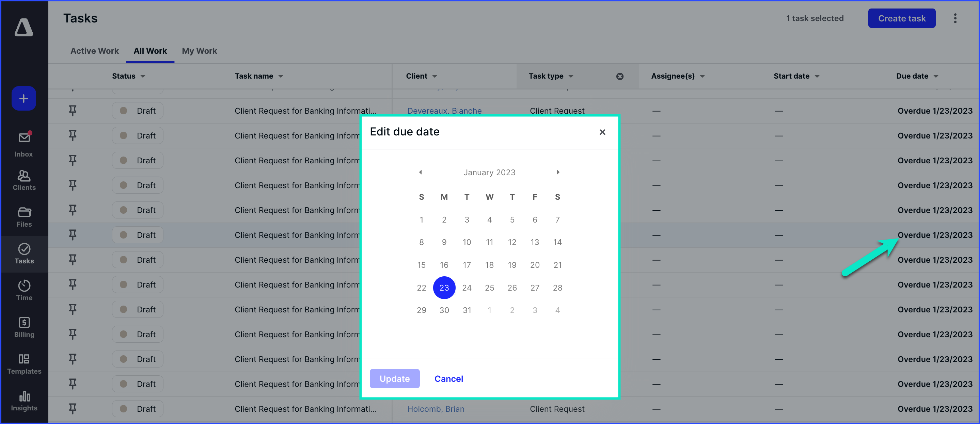Click the '1 task selected' label
This screenshot has width=980, height=424.
pos(815,18)
